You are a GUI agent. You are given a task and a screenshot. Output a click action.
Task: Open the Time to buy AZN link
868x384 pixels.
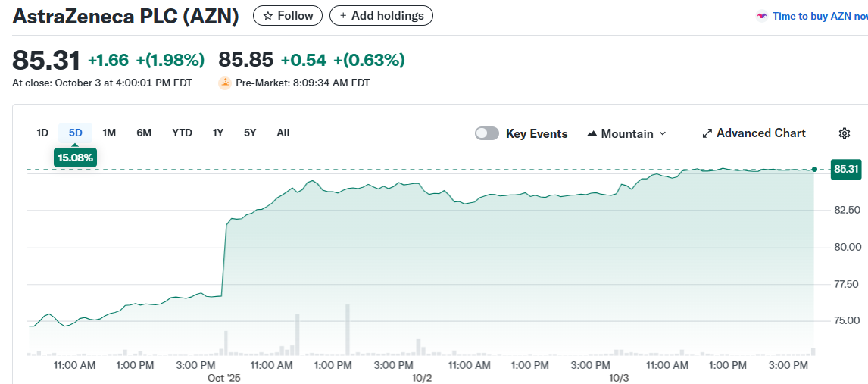(x=819, y=16)
